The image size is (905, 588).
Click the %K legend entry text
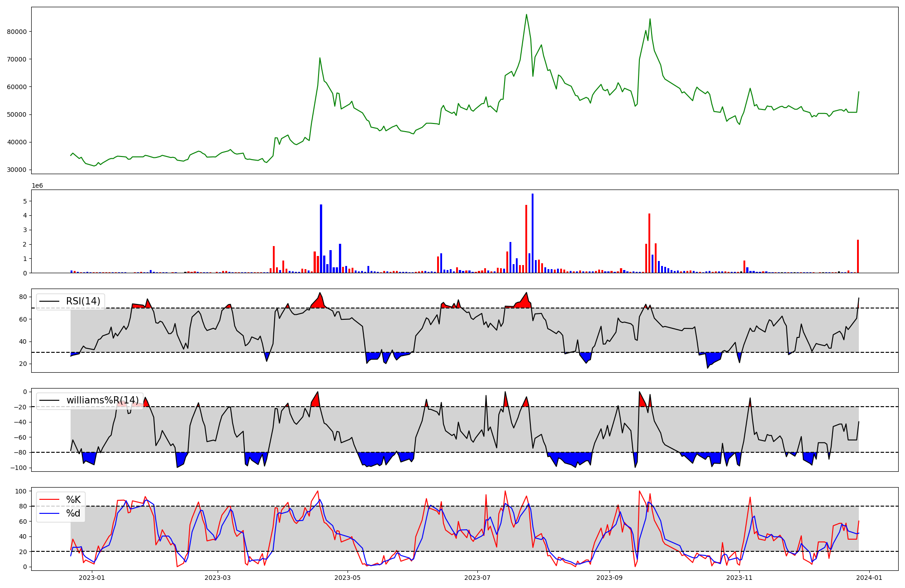[x=73, y=500]
